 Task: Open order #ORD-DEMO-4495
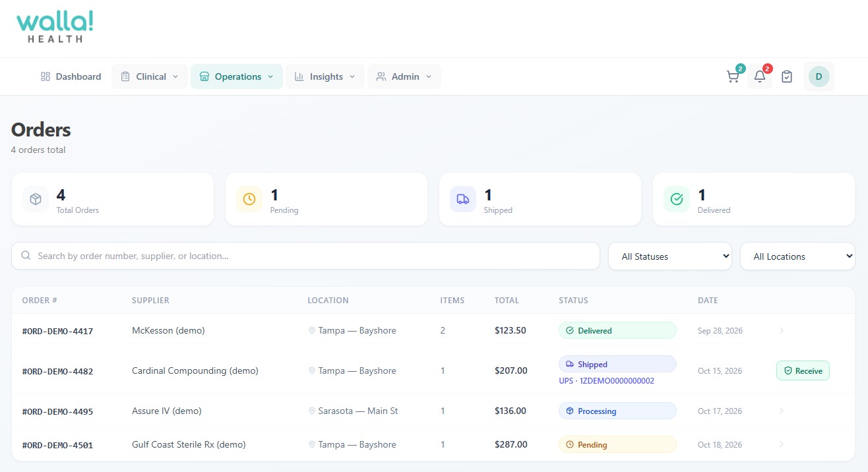[x=57, y=411]
